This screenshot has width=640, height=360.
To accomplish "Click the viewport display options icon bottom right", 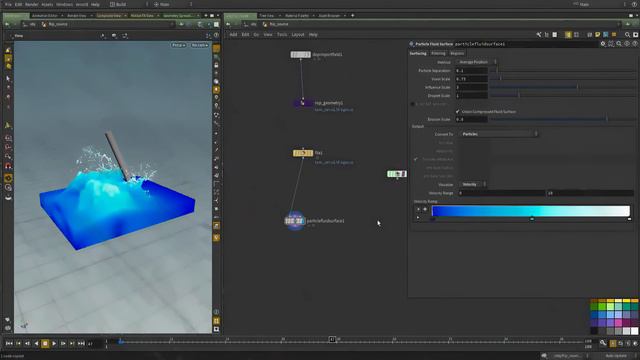I will click(216, 329).
